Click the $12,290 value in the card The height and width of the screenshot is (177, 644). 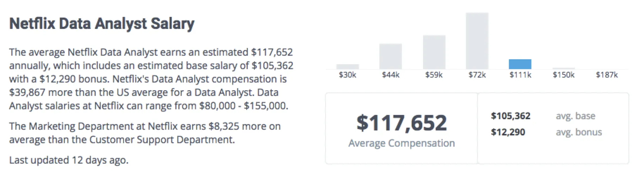(508, 132)
